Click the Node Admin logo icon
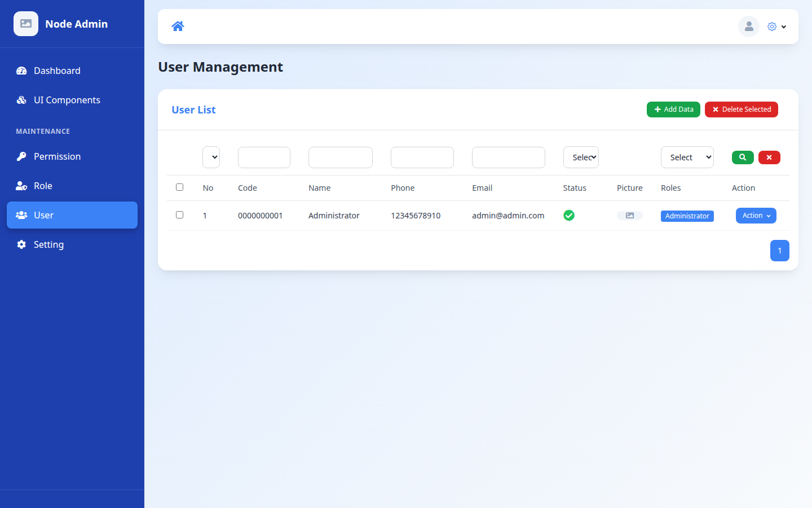The height and width of the screenshot is (508, 812). (x=26, y=24)
